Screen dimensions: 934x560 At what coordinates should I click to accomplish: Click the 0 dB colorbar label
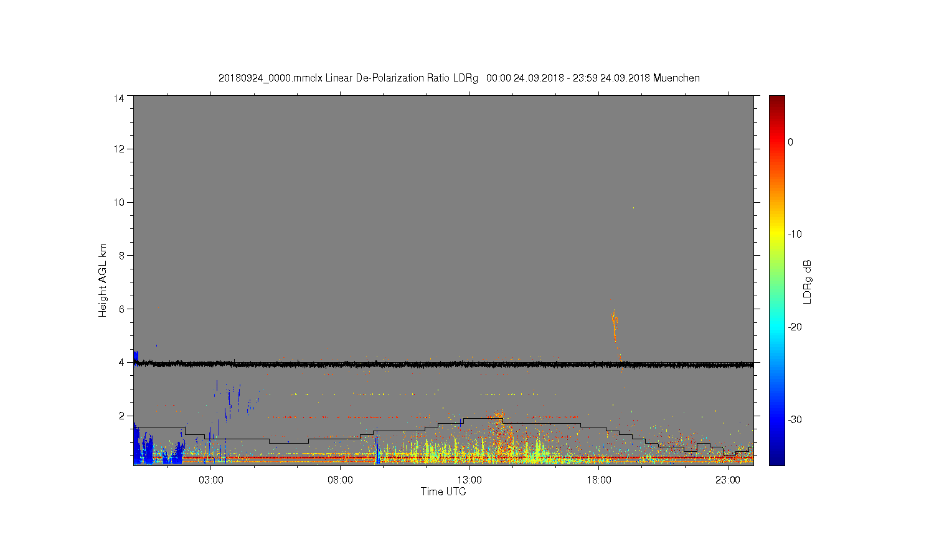[x=790, y=142]
